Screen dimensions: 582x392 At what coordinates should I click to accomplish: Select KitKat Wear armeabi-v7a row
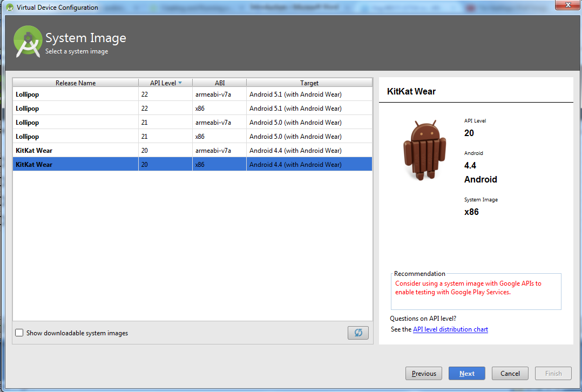click(x=192, y=150)
